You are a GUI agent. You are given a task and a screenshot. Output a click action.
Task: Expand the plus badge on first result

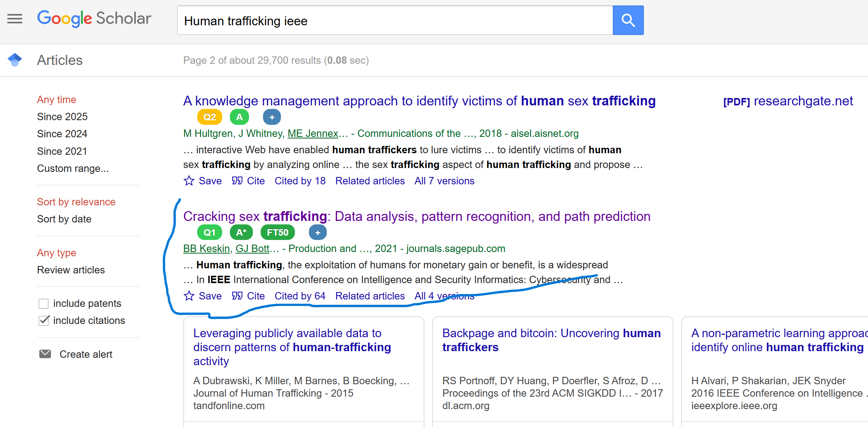[272, 117]
